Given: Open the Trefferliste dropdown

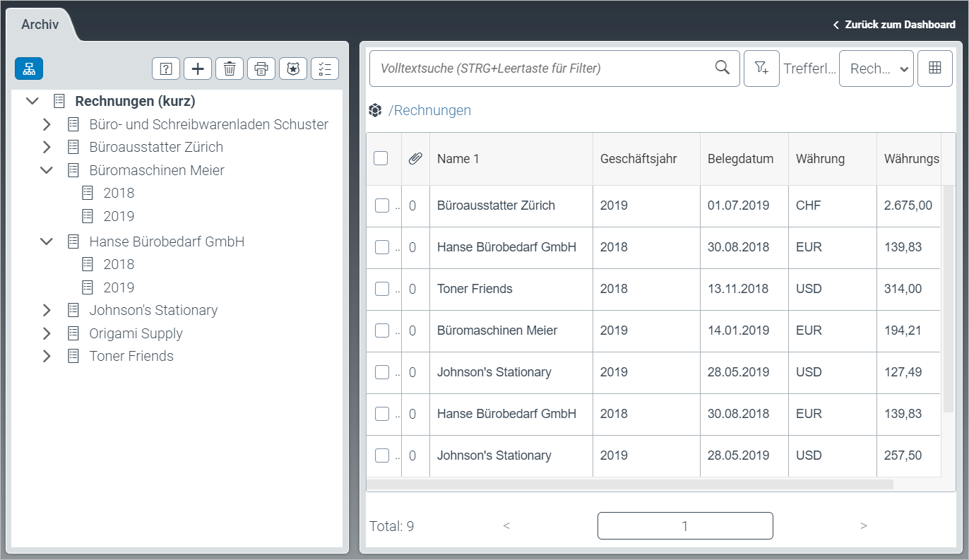Looking at the screenshot, I should pos(876,68).
